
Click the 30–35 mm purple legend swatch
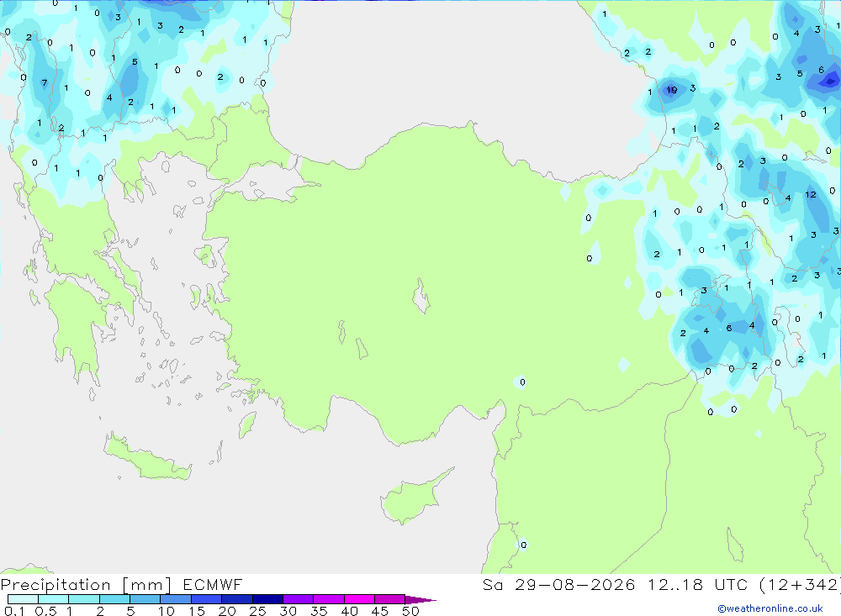(299, 599)
